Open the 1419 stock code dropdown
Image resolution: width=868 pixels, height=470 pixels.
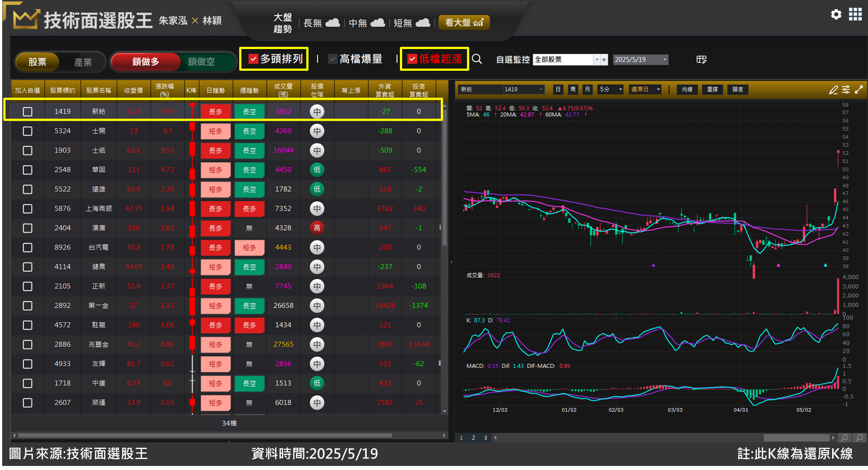tap(541, 90)
